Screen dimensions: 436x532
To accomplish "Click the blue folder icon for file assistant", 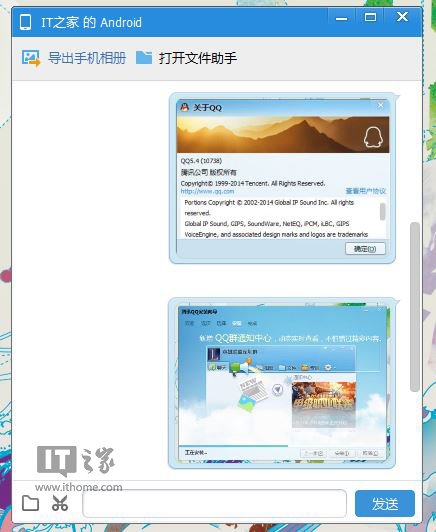I will [144, 58].
